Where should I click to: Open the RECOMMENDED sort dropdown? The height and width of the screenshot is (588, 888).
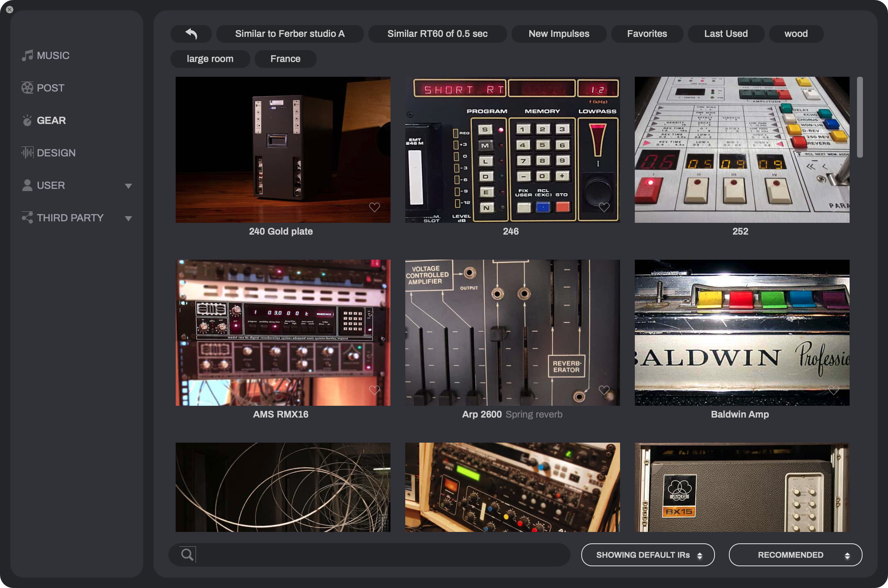(795, 555)
